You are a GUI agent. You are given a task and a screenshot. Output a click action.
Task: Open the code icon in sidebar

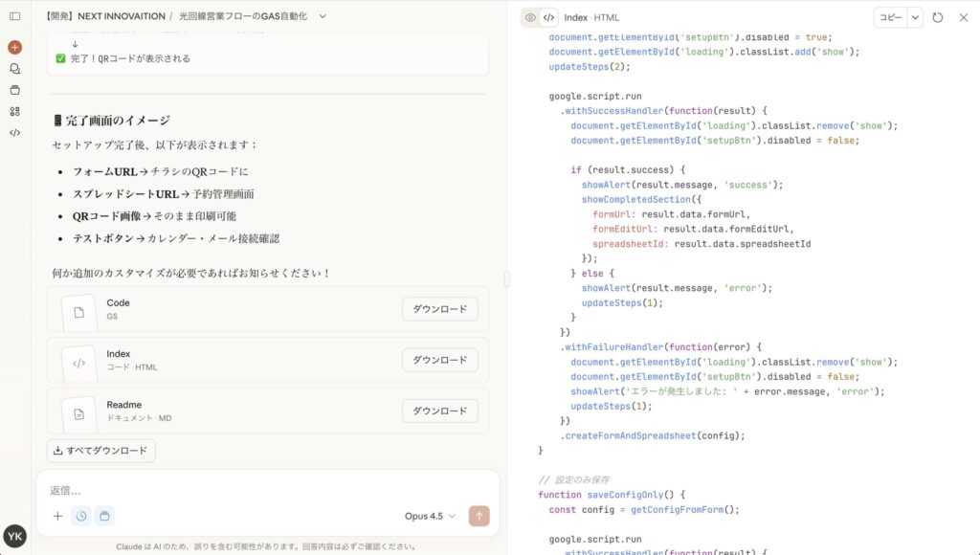coord(14,132)
